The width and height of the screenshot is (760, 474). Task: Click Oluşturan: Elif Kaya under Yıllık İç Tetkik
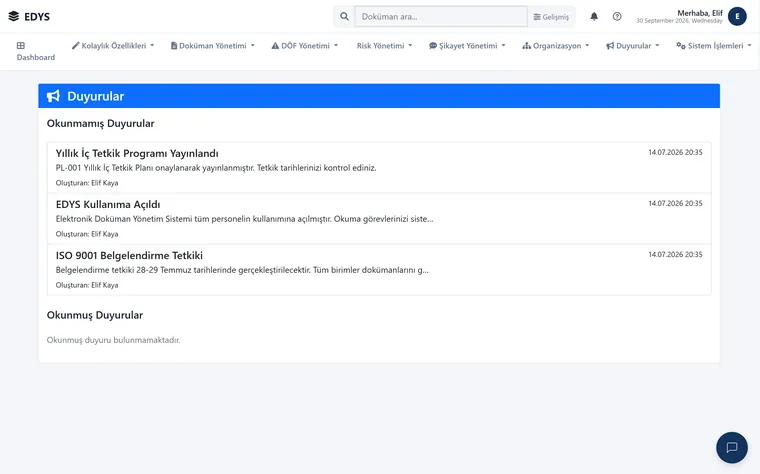click(x=87, y=183)
